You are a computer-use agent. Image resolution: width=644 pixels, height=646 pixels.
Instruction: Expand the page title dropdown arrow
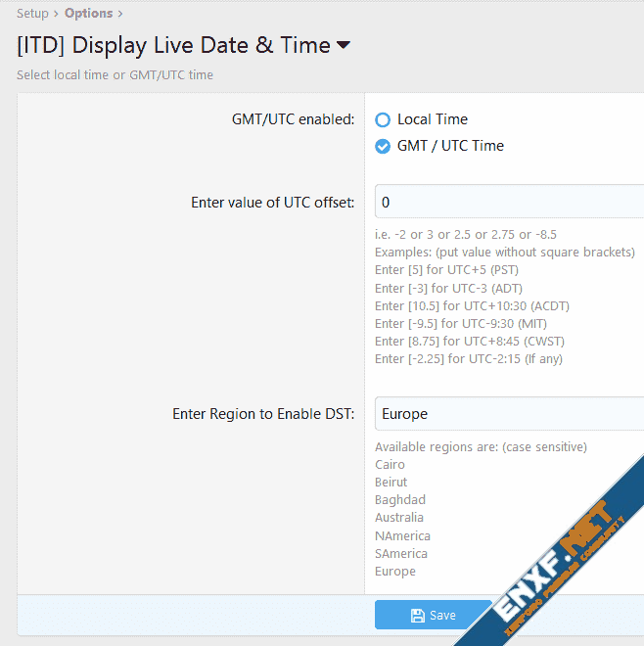(x=343, y=45)
